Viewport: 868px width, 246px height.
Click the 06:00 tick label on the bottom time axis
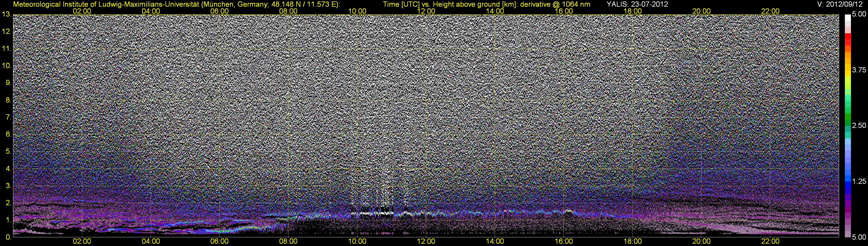[x=219, y=242]
